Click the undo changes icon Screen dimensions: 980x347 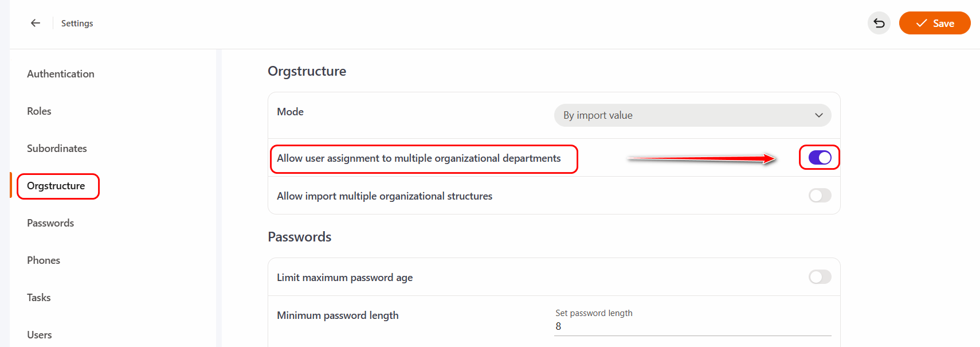[x=879, y=24]
